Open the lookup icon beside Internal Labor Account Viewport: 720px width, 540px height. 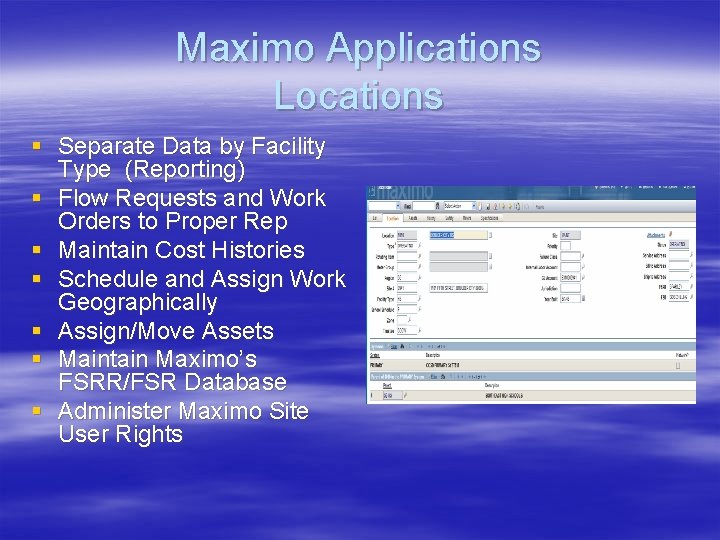(x=583, y=266)
